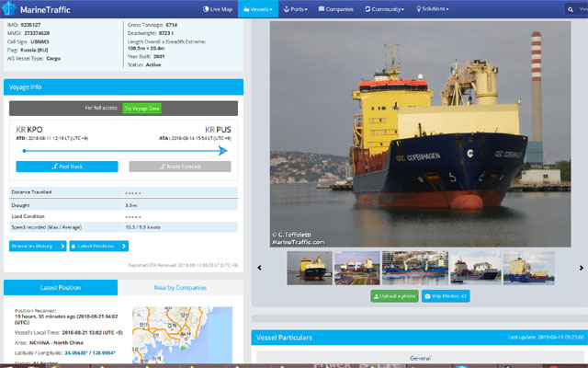Expand the Vessels dropdown menu
The width and height of the screenshot is (588, 368).
click(x=261, y=9)
